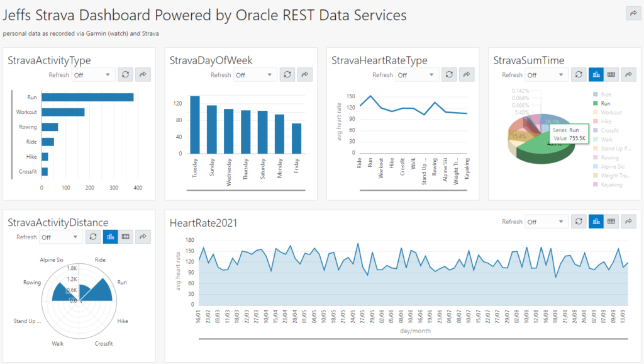Share the StravaActivityDistance chart
The width and height of the screenshot is (644, 364).
(x=143, y=237)
